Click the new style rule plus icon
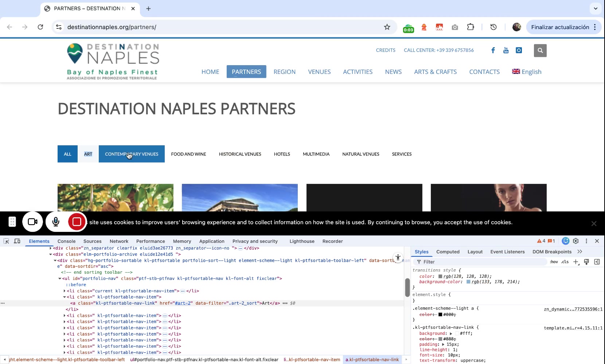 [x=576, y=262]
